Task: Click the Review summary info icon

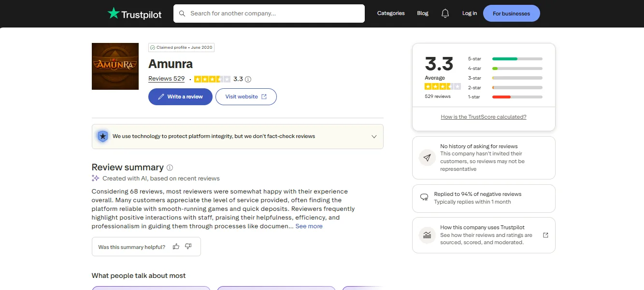Action: click(x=170, y=168)
